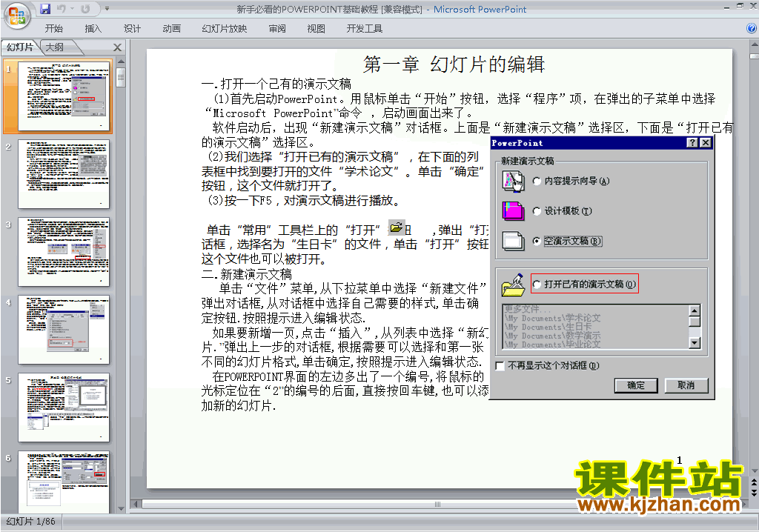Click the 幻灯片 1/86 status bar indicator

(30, 522)
